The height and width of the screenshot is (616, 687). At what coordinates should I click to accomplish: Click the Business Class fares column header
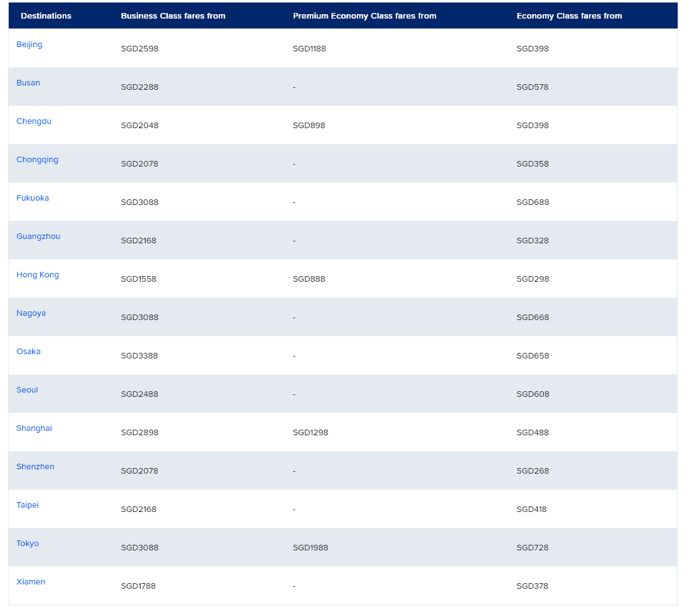tap(173, 16)
